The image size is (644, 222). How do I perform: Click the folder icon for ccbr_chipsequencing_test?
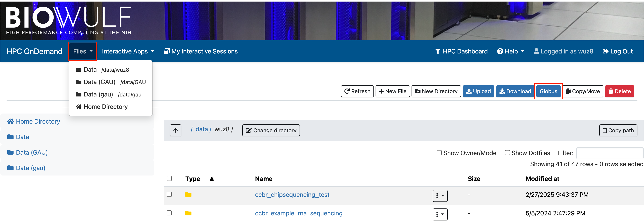[x=188, y=194]
